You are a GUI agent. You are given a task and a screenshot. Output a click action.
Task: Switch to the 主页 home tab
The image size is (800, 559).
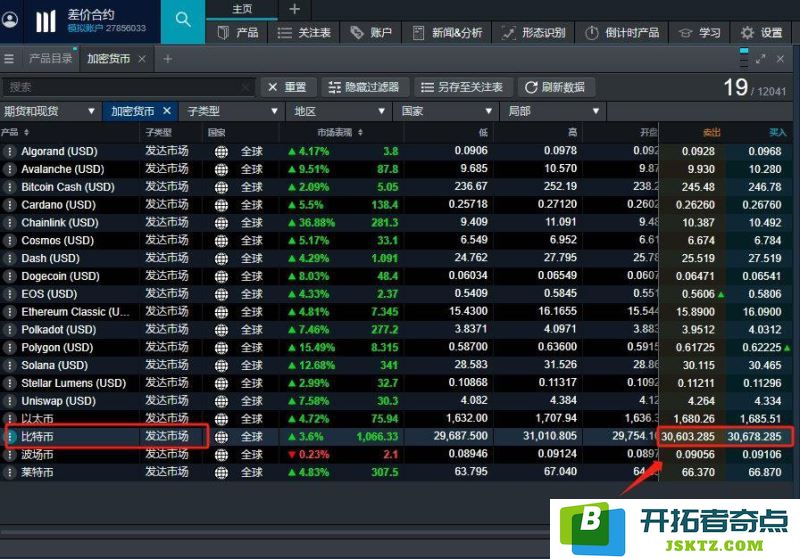242,9
